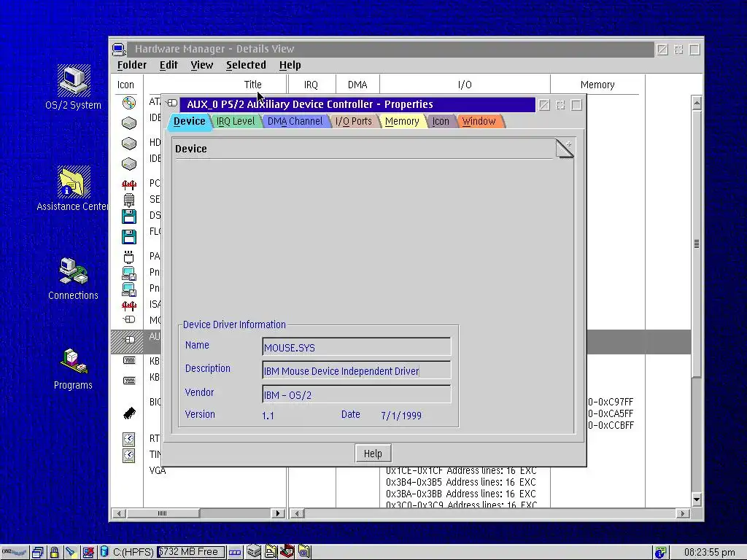The image size is (747, 560).
Task: Click the WarpCenter clock 08:23:55 pm
Action: point(709,553)
